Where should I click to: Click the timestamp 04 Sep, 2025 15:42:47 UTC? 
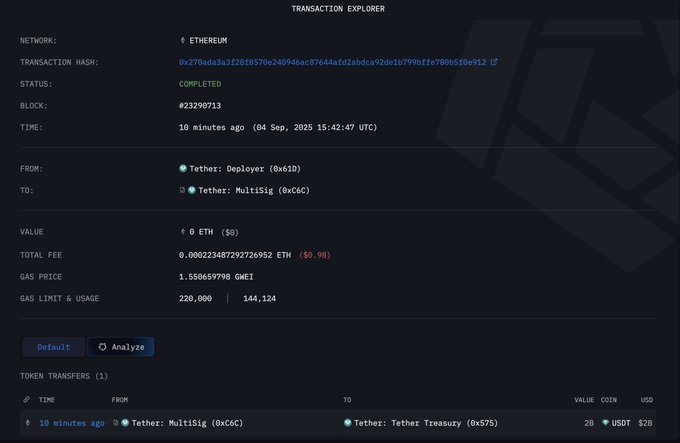click(315, 127)
